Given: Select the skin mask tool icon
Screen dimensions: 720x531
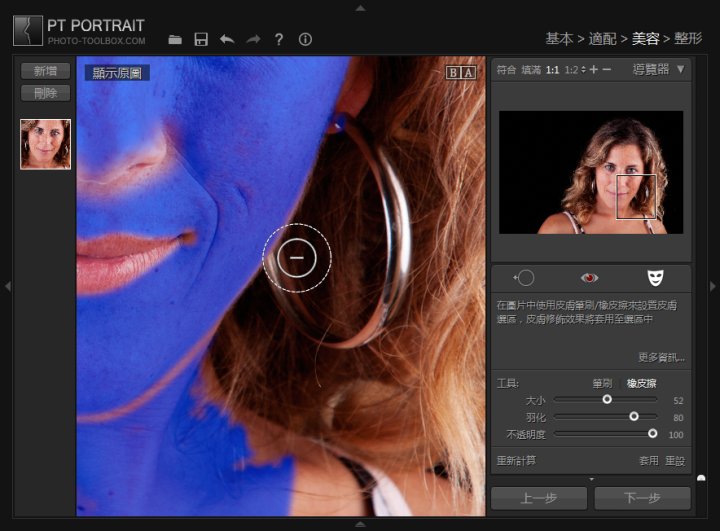Looking at the screenshot, I should pyautogui.click(x=655, y=278).
